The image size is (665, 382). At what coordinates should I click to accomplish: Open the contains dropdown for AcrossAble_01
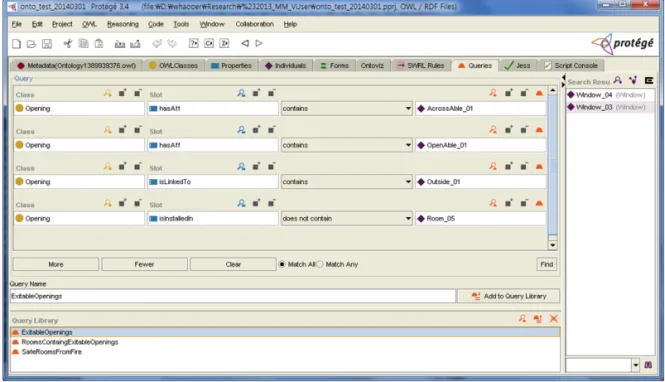[x=408, y=109]
